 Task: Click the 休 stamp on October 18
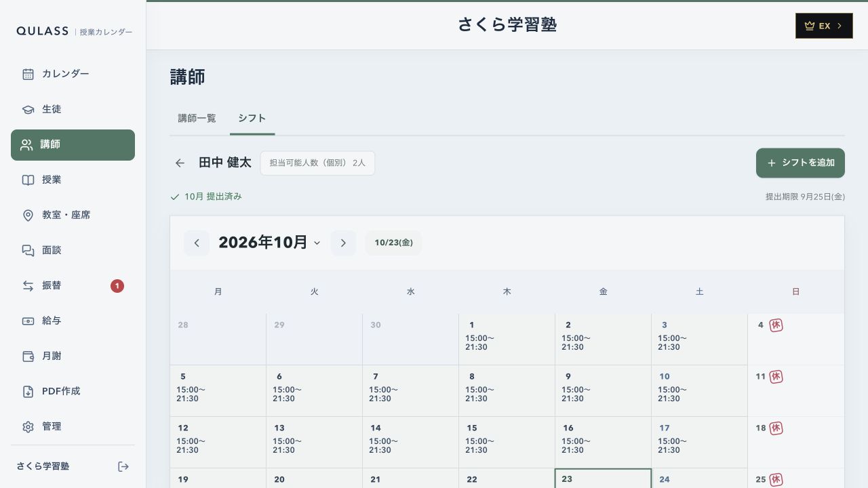coord(776,428)
